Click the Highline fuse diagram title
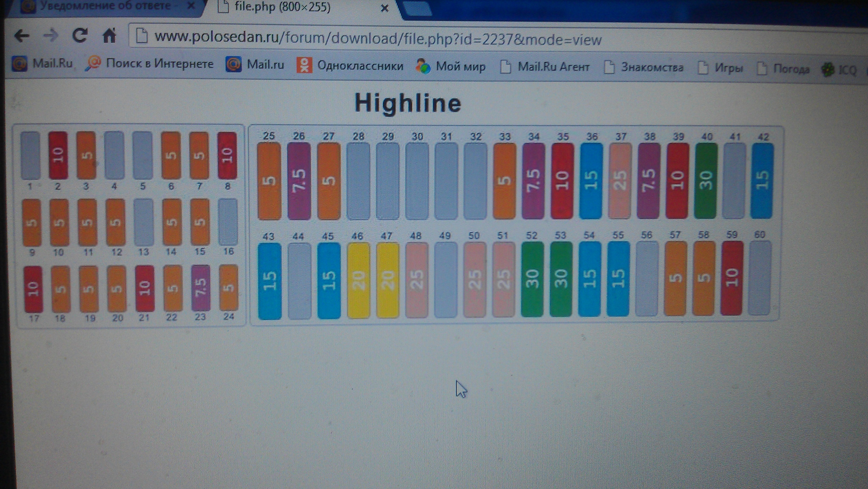The image size is (868, 489). [x=408, y=103]
